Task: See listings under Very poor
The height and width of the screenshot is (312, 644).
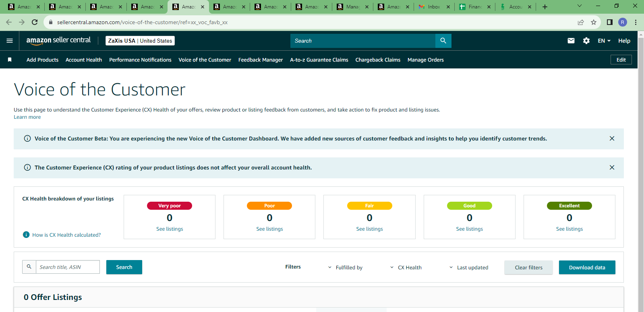Action: tap(170, 229)
